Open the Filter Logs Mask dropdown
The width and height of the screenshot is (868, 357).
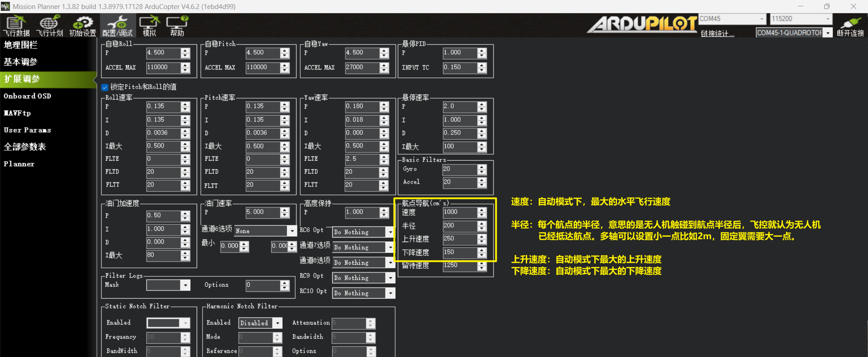click(x=185, y=285)
